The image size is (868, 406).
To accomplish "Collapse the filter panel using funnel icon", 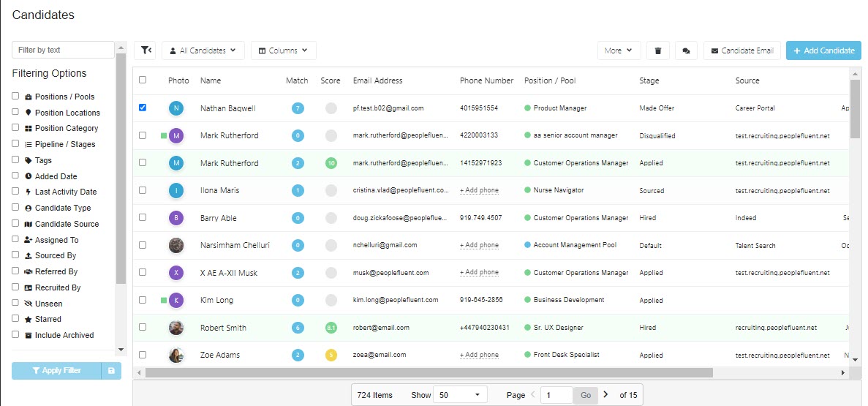I will click(146, 50).
